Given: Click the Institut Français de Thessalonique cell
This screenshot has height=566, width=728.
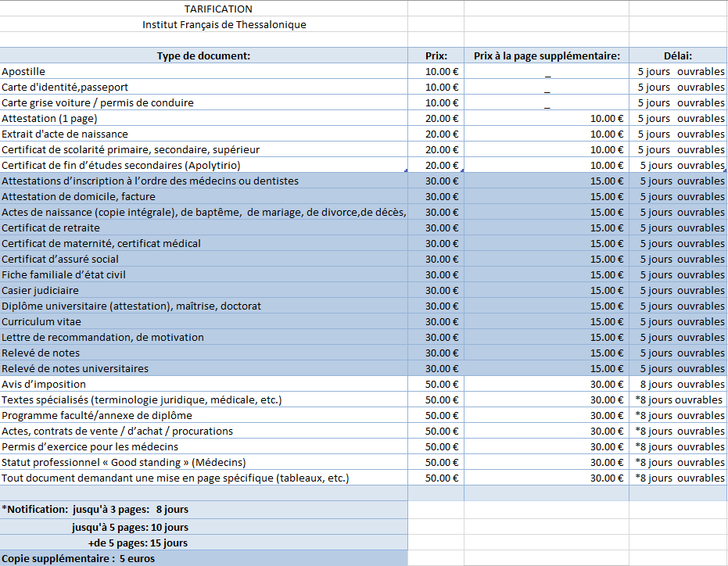Looking at the screenshot, I should tap(224, 24).
